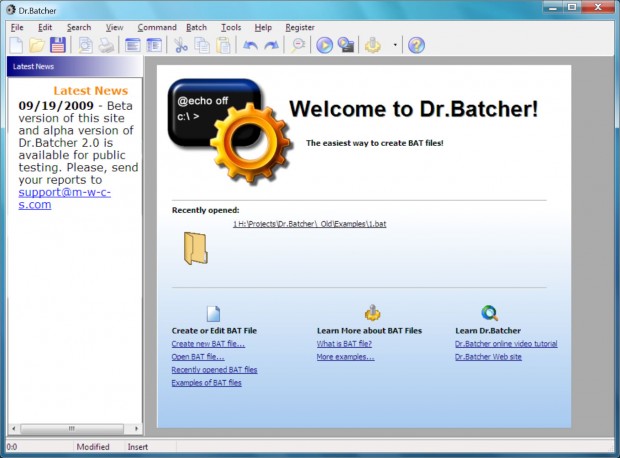Click the Open folder toolbar icon
Screen dimensions: 620x458
click(37, 45)
